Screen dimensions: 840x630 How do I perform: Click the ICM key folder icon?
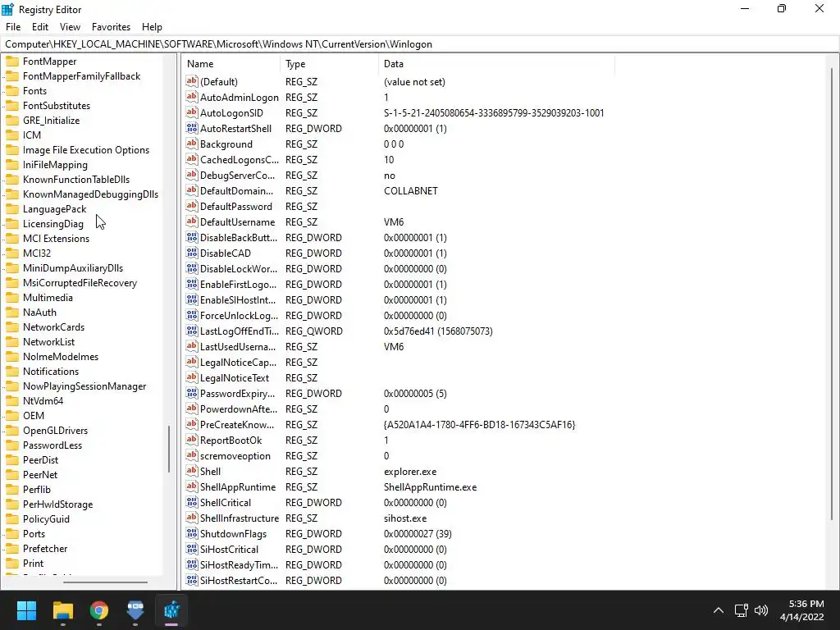point(12,135)
